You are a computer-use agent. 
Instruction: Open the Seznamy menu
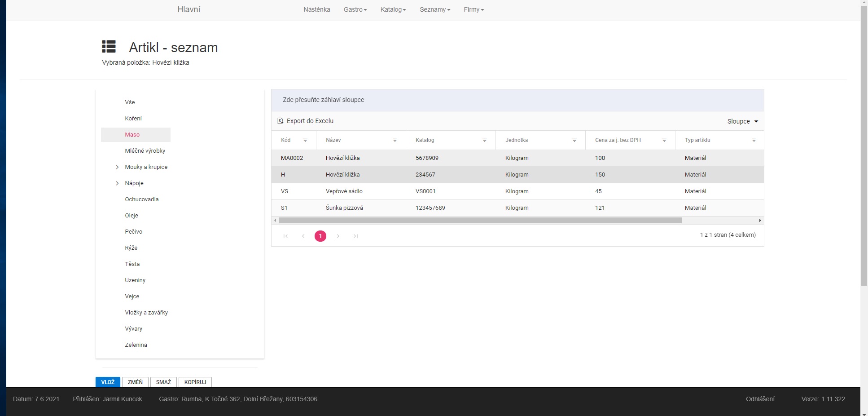pyautogui.click(x=435, y=9)
